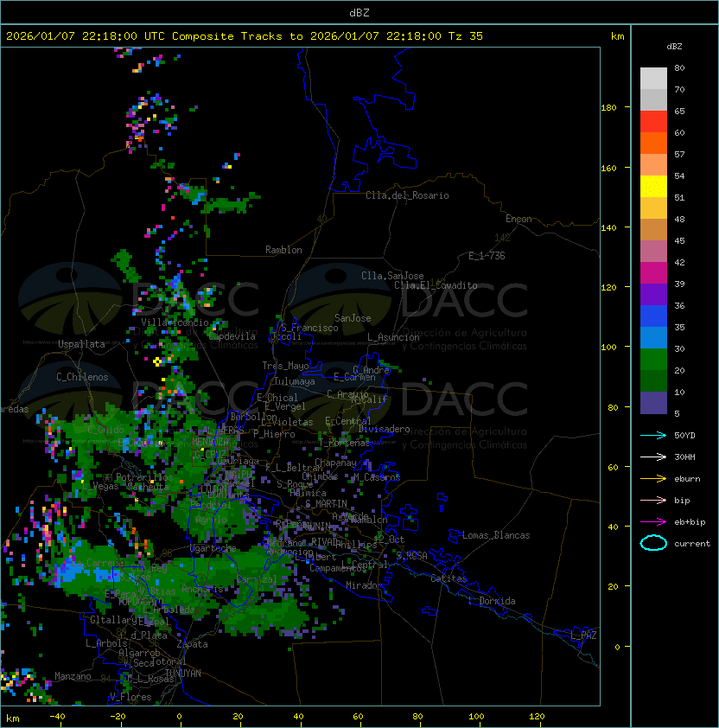Click the brown 45-48 dBZ swatch
This screenshot has width=719, height=728.
tap(653, 229)
